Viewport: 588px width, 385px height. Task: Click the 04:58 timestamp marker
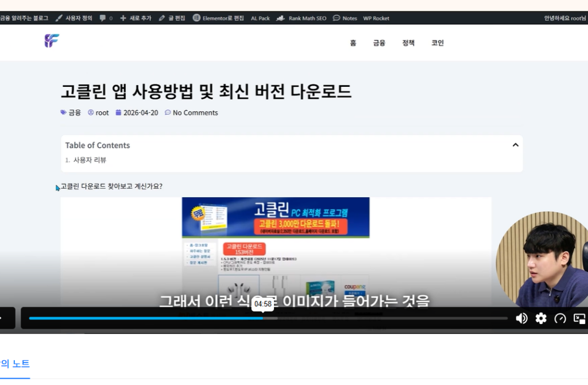(263, 304)
